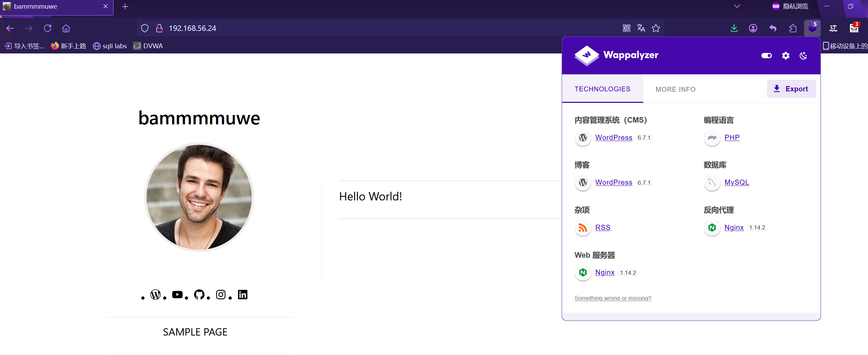The image size is (868, 355).
Task: Open the LinkedIn social icon link
Action: pyautogui.click(x=243, y=295)
